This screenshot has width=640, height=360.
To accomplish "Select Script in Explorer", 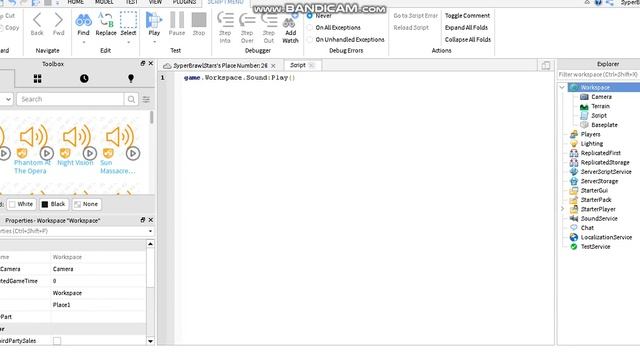I will click(599, 116).
